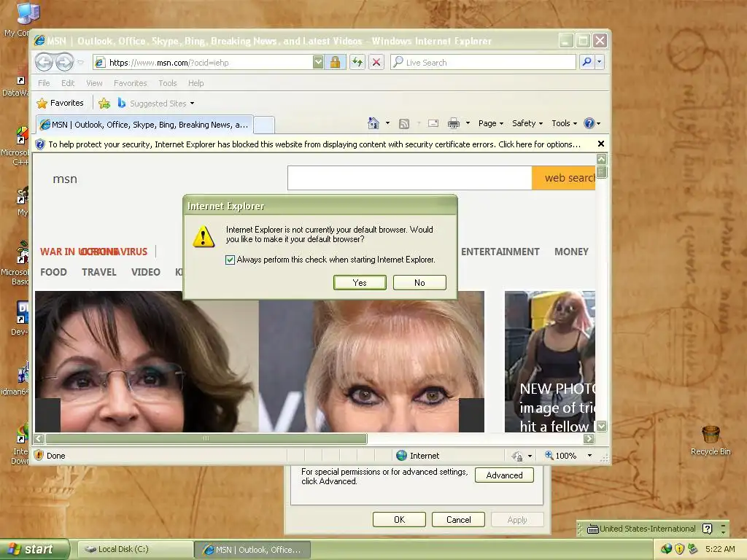Click Yes to set default browser
The image size is (747, 560).
[360, 282]
